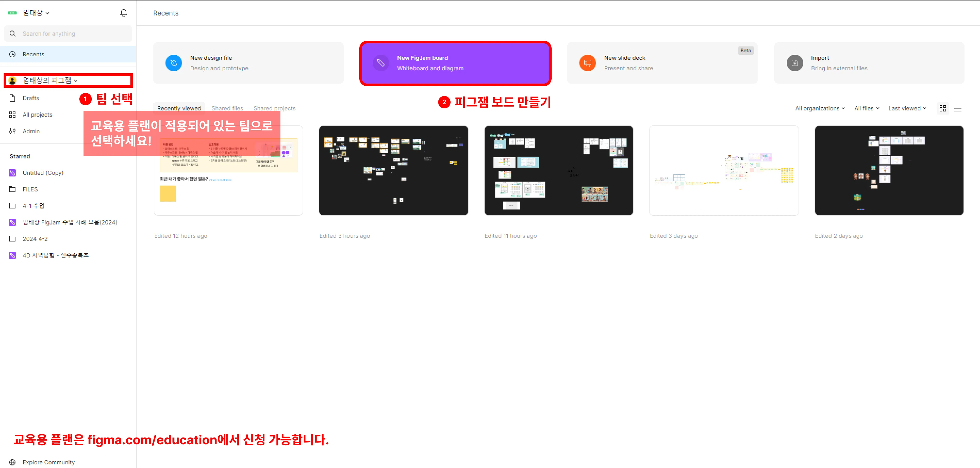
Task: Create a New FigJam board
Action: pos(455,63)
